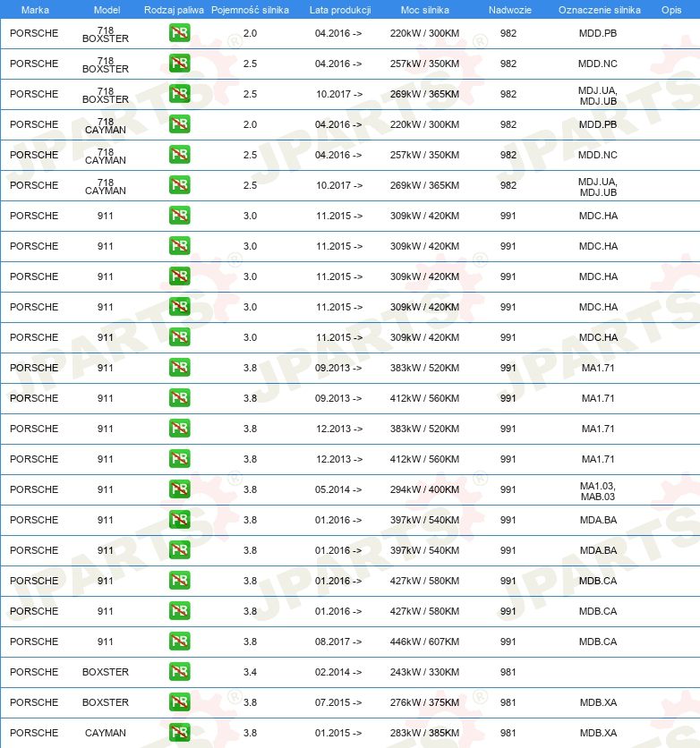Click the Lata produkcji column header
The height and width of the screenshot is (748, 700).
click(340, 10)
